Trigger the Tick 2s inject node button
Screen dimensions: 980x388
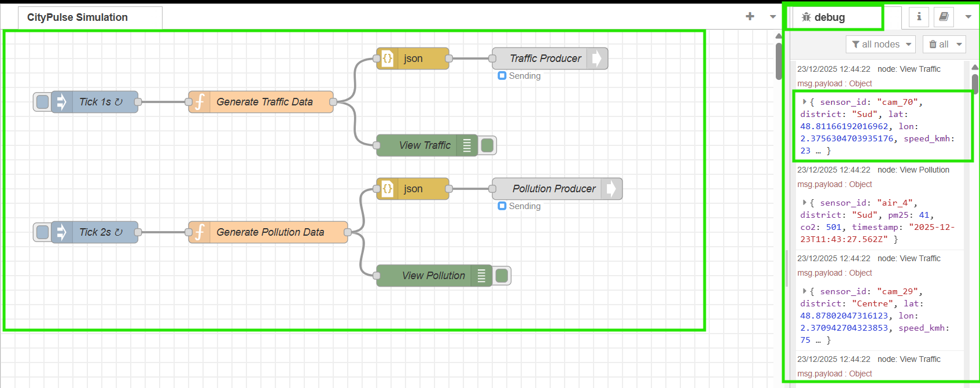point(42,232)
